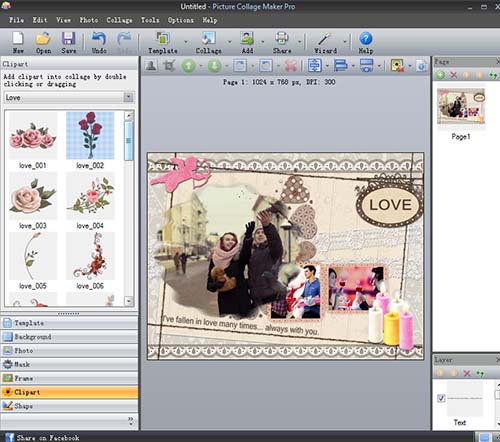Open the Tools menu

tap(150, 20)
